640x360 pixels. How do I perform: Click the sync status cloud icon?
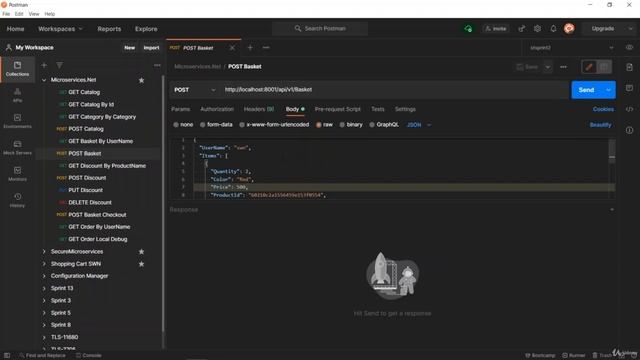468,29
